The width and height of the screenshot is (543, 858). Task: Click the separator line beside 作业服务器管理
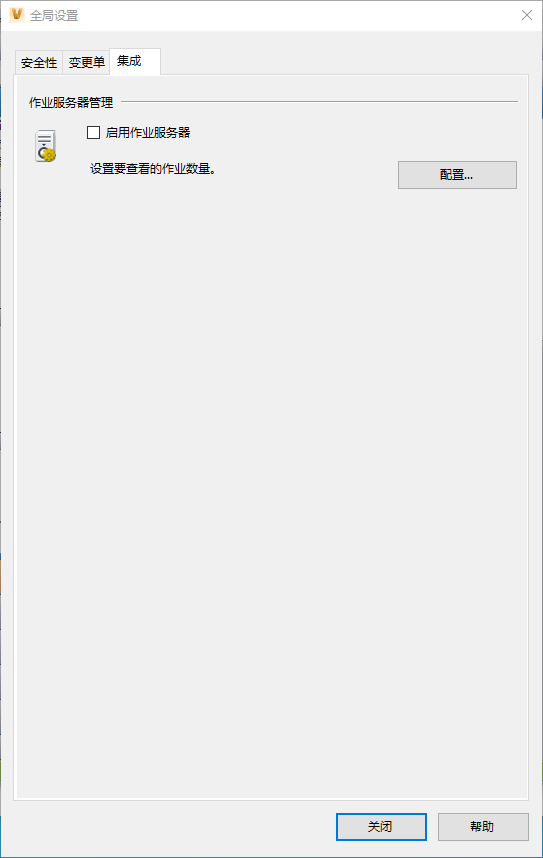[319, 101]
